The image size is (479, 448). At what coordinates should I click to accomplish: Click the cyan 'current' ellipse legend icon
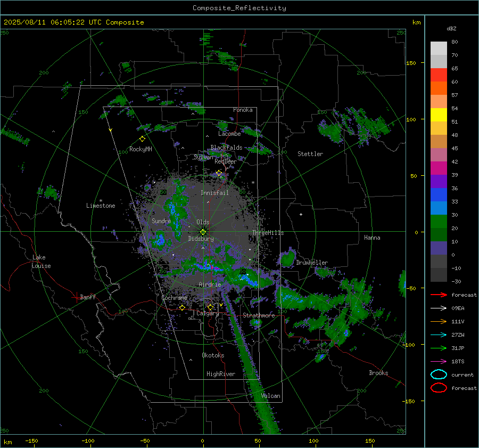click(439, 374)
